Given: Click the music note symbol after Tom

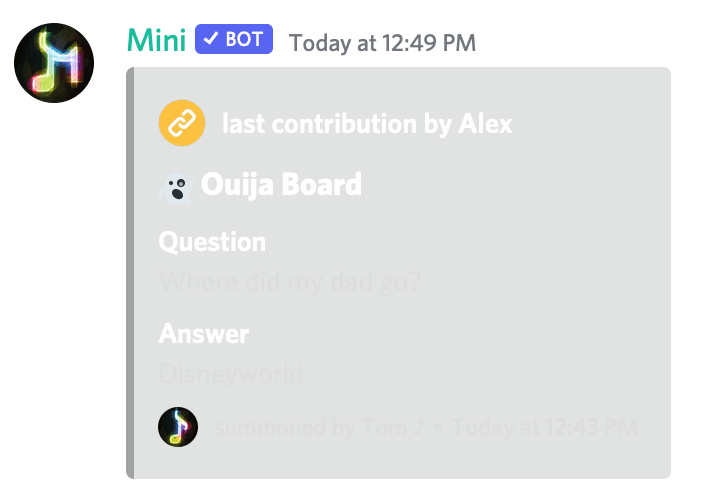Looking at the screenshot, I should coord(418,426).
